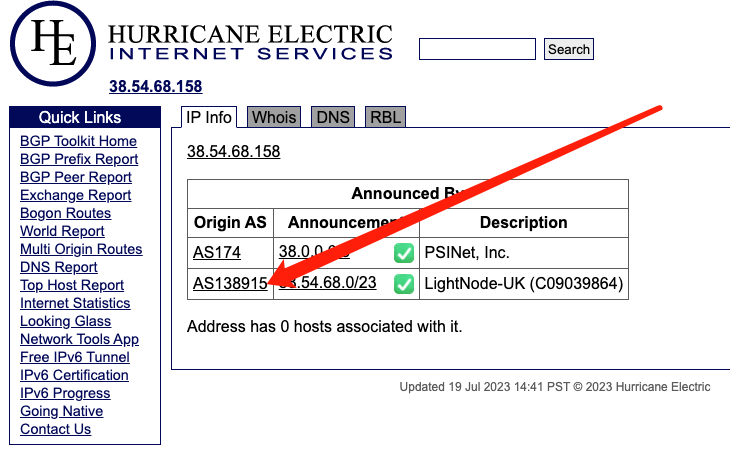
Task: Click the LightNode-UK (C09039864) description cell
Action: pos(524,283)
